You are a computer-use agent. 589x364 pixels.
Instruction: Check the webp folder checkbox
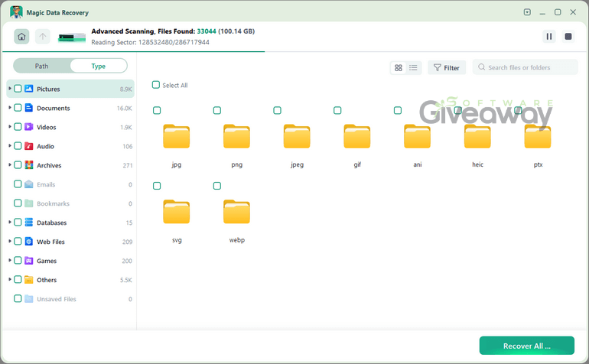click(x=217, y=186)
